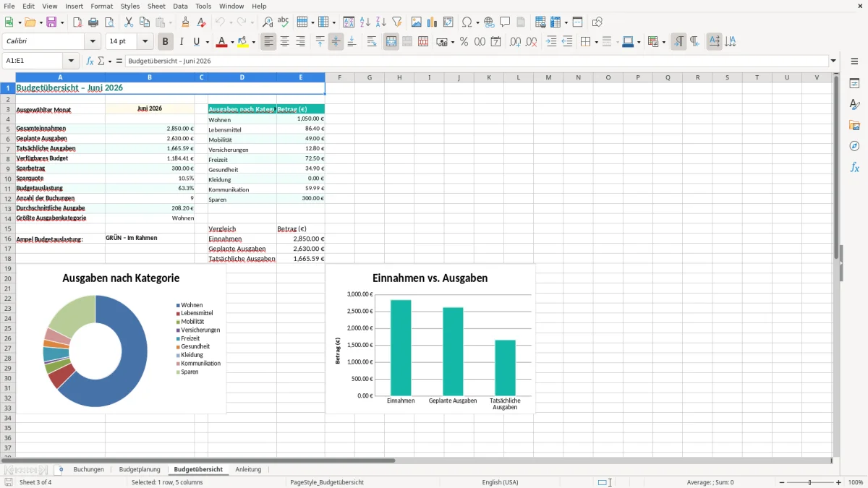Insert a comment
The height and width of the screenshot is (488, 868).
(x=505, y=22)
